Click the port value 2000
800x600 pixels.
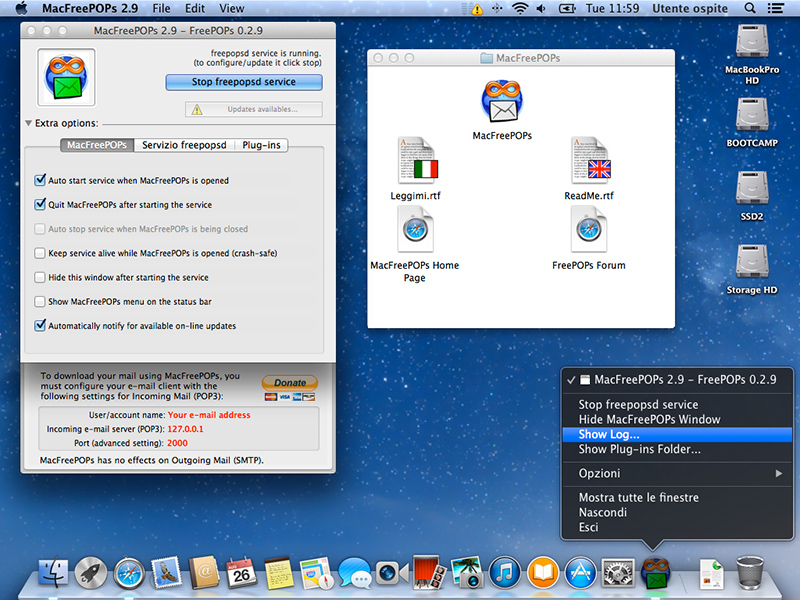pos(177,443)
